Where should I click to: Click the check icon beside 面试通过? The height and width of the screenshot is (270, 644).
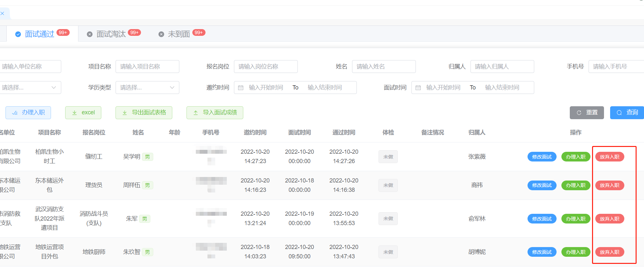18,34
